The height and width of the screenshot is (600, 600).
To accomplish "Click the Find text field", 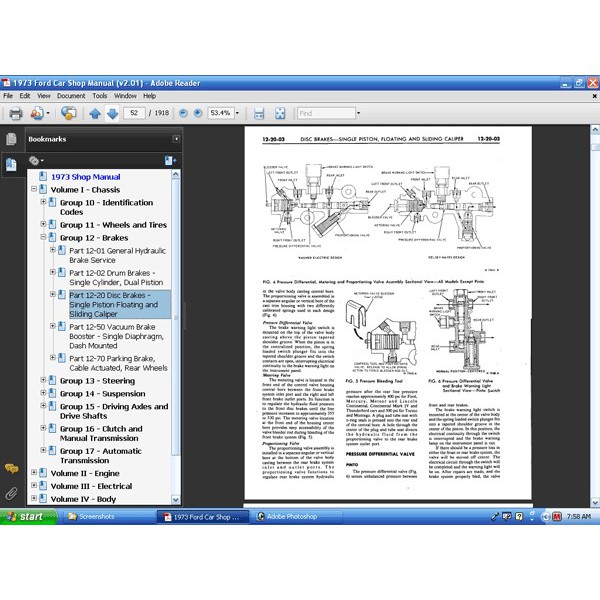I will 326,113.
